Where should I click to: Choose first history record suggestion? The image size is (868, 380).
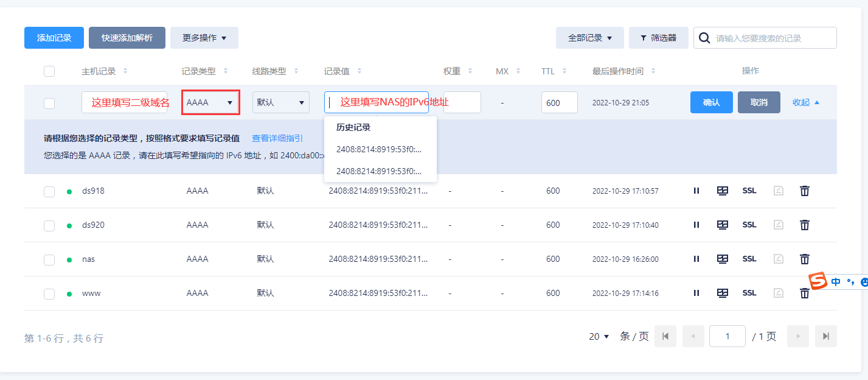(x=379, y=149)
